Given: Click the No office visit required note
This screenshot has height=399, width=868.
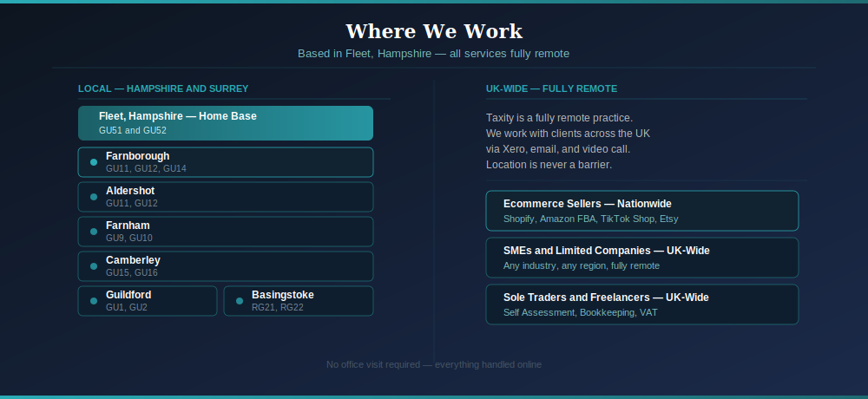Looking at the screenshot, I should click(434, 364).
